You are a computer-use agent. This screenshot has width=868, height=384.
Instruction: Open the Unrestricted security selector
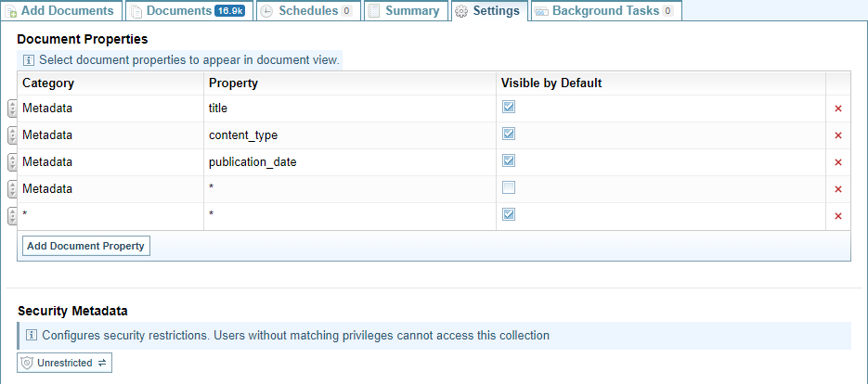tap(65, 363)
